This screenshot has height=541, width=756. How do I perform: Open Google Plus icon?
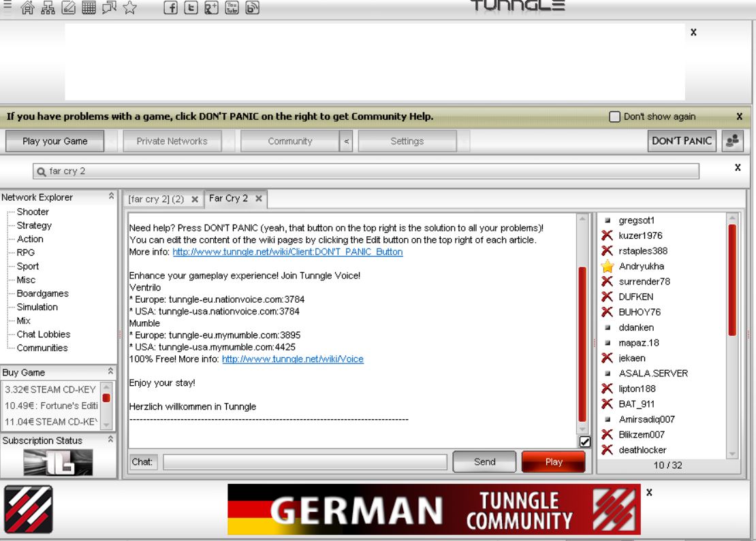(211, 7)
